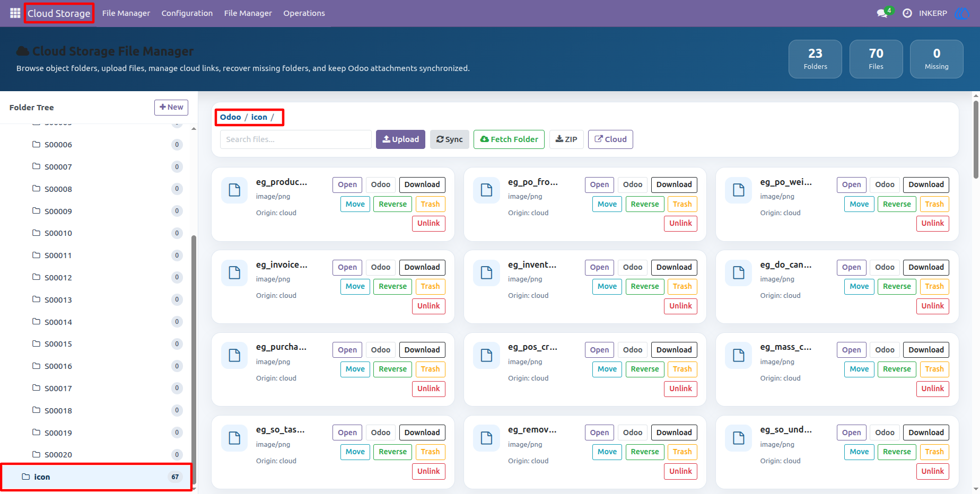Image resolution: width=980 pixels, height=494 pixels.
Task: Click the user avatar icon next to INKERP
Action: point(961,13)
